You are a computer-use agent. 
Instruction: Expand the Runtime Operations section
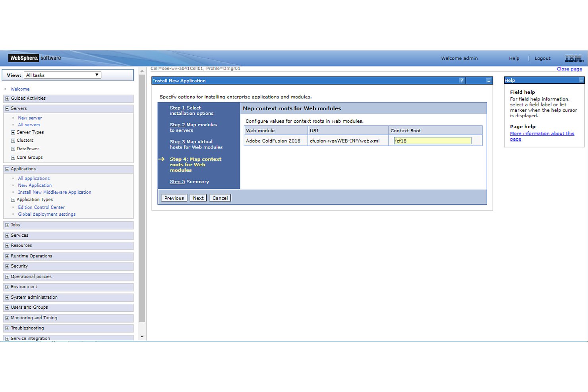(7, 256)
